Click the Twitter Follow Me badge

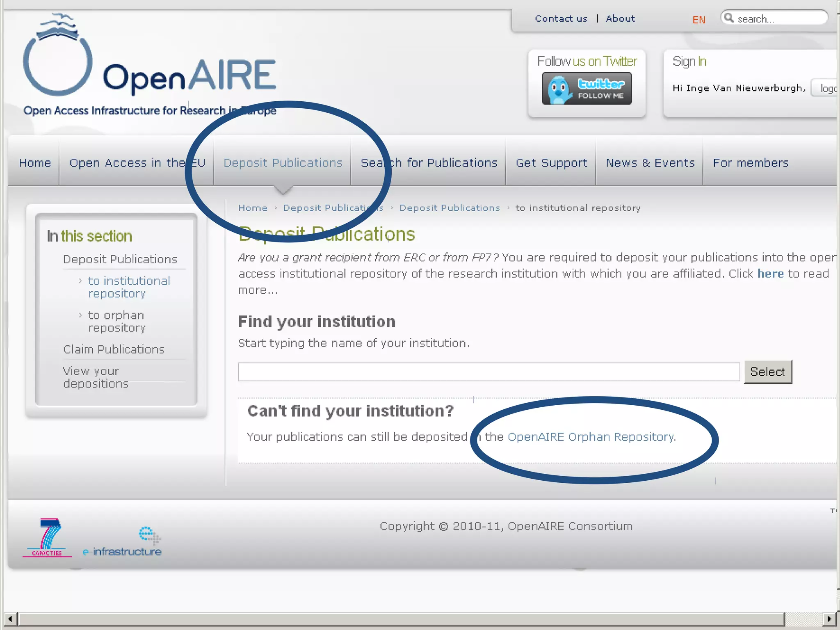tap(587, 89)
